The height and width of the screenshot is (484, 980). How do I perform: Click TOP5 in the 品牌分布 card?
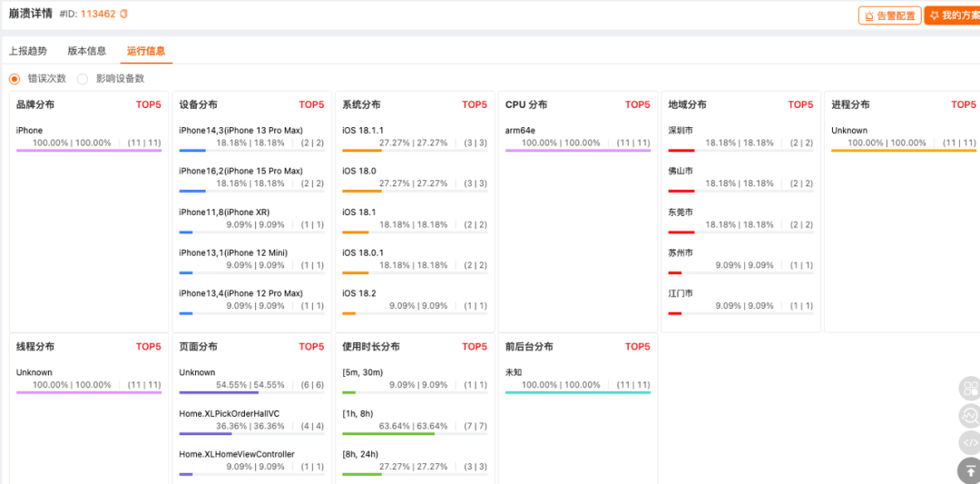[149, 105]
